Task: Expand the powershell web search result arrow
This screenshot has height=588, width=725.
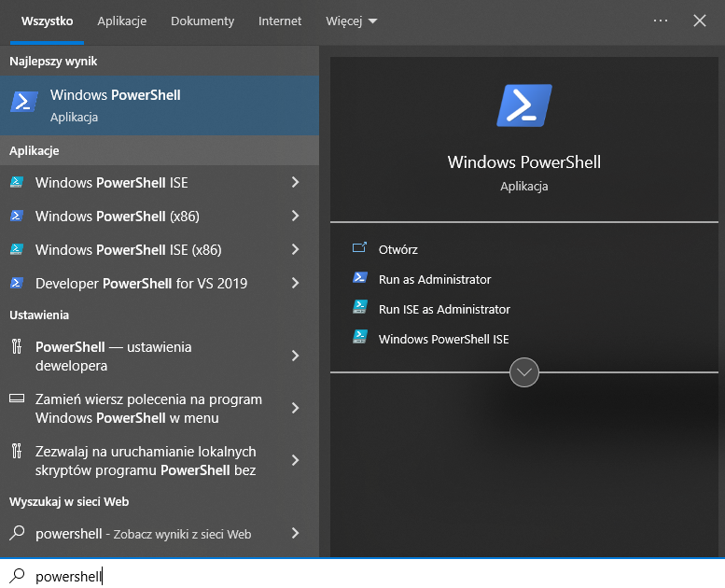Action: coord(295,534)
